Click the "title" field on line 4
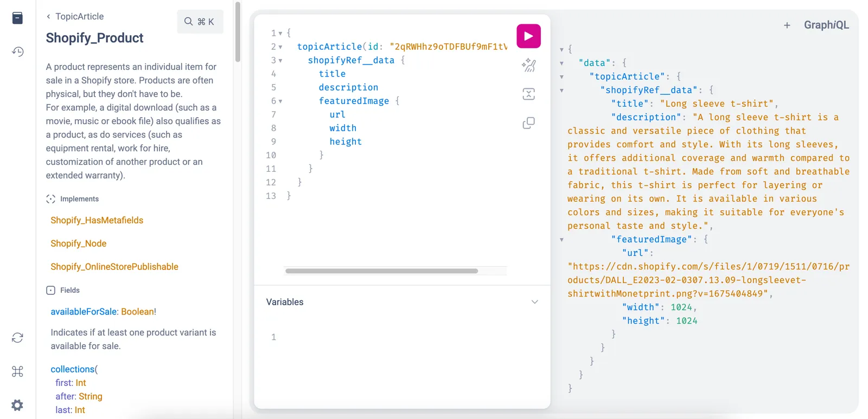The image size is (868, 419). [x=332, y=74]
